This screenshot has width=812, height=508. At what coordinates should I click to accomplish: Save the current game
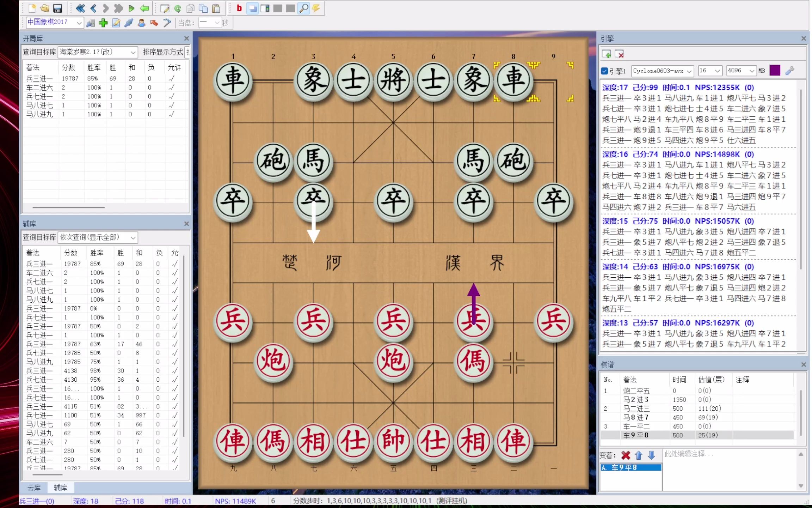click(x=57, y=8)
